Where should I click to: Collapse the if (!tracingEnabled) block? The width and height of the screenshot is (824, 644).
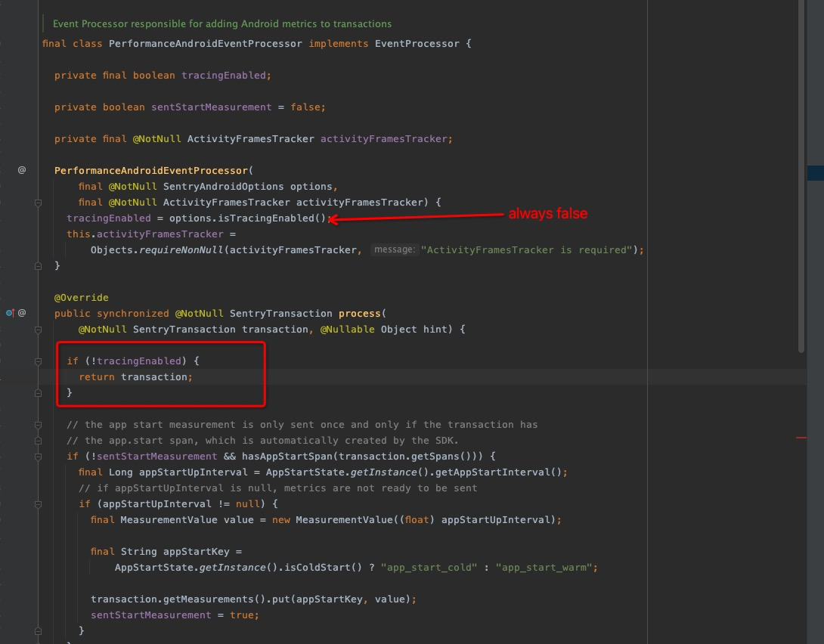tap(38, 361)
